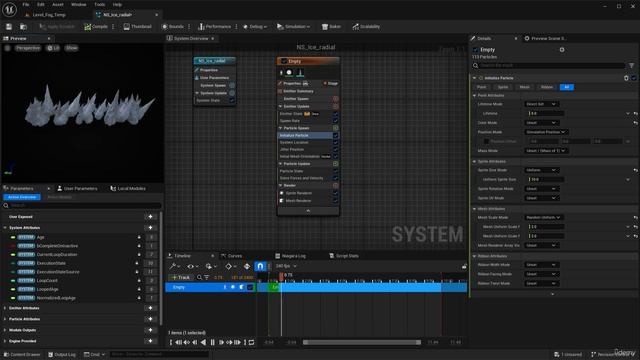Open the 240 fps dropdown
Image resolution: width=640 pixels, height=360 pixels.
[286, 266]
